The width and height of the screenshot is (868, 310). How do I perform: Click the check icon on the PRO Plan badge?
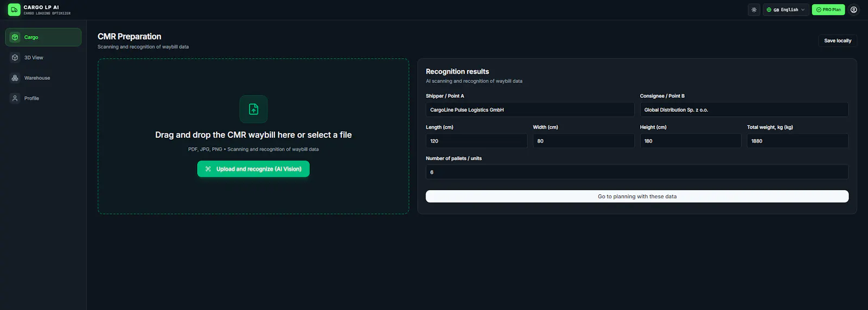[819, 10]
